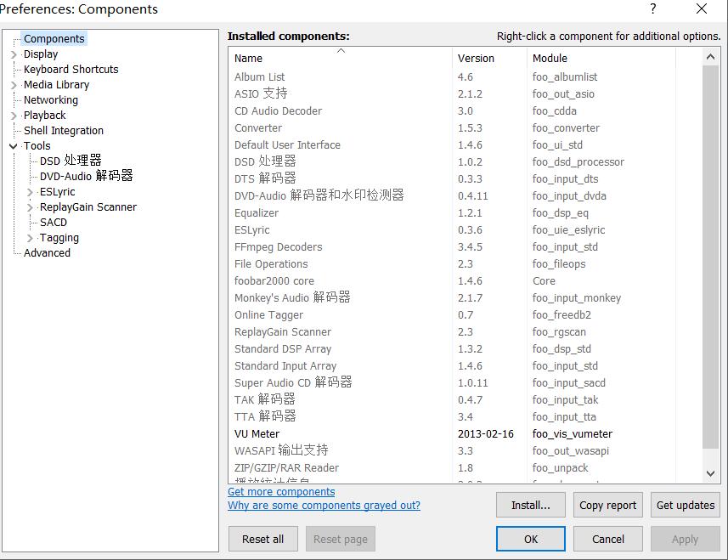Viewport: 728px width, 560px height.
Task: Open the Media Library page
Action: tap(56, 85)
